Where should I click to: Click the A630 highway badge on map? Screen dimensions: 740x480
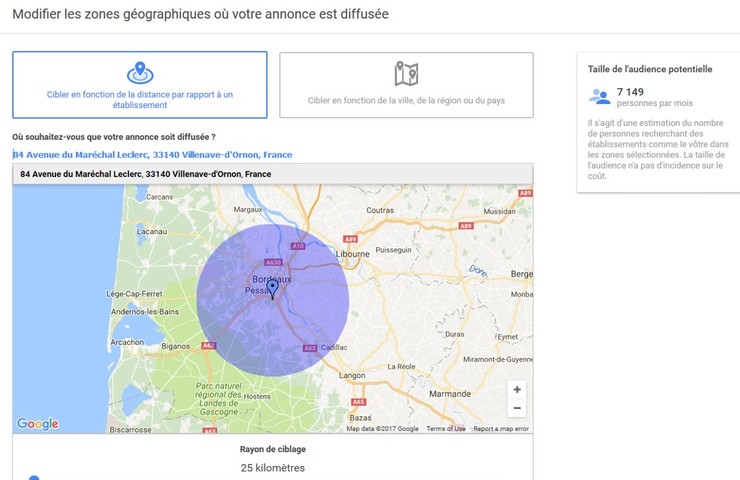273,262
